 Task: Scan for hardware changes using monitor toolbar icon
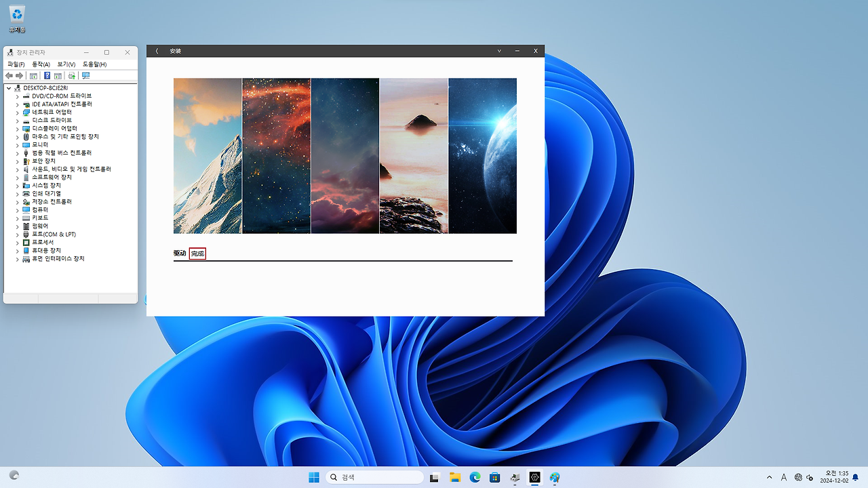85,76
